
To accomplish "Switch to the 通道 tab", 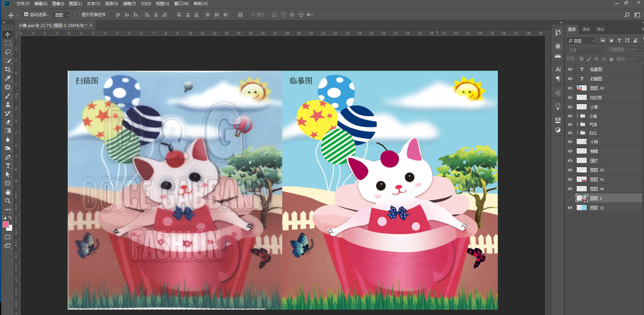I will [x=586, y=29].
